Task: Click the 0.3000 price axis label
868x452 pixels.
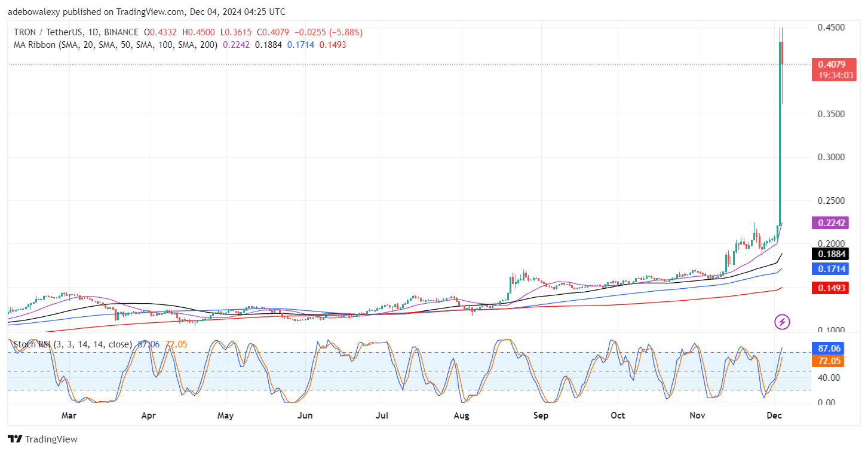Action: 830,157
